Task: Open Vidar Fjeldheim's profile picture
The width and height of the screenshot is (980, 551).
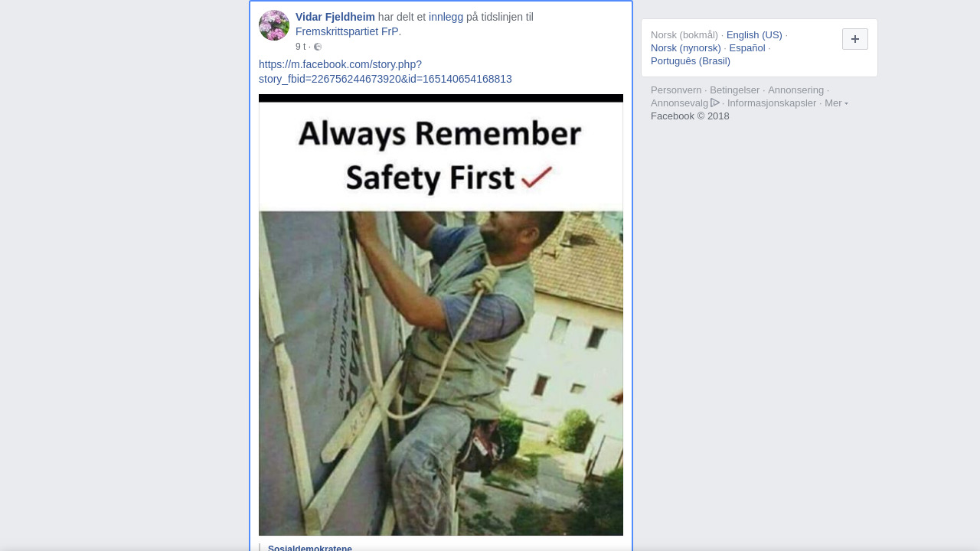Action: tap(274, 25)
